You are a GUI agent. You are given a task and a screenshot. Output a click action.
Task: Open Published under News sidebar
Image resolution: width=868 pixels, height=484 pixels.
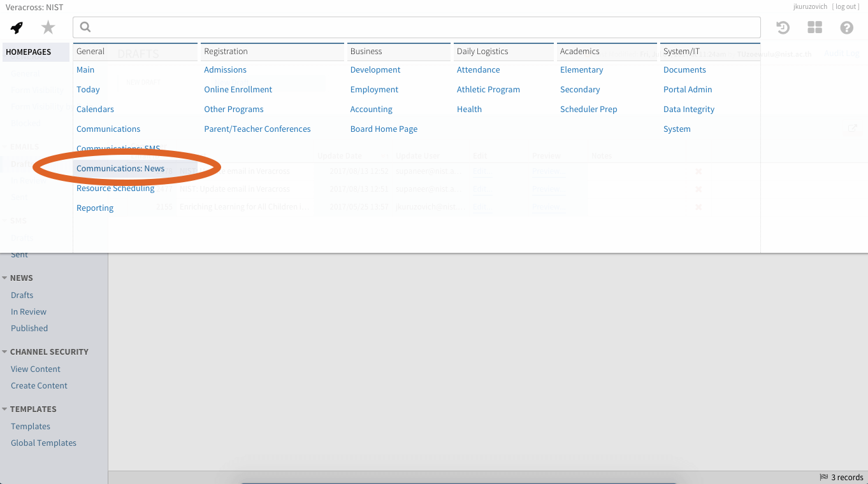29,329
